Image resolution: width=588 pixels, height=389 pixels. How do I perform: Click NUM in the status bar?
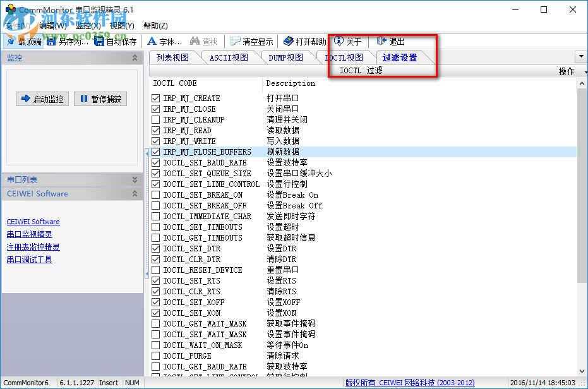coord(132,382)
